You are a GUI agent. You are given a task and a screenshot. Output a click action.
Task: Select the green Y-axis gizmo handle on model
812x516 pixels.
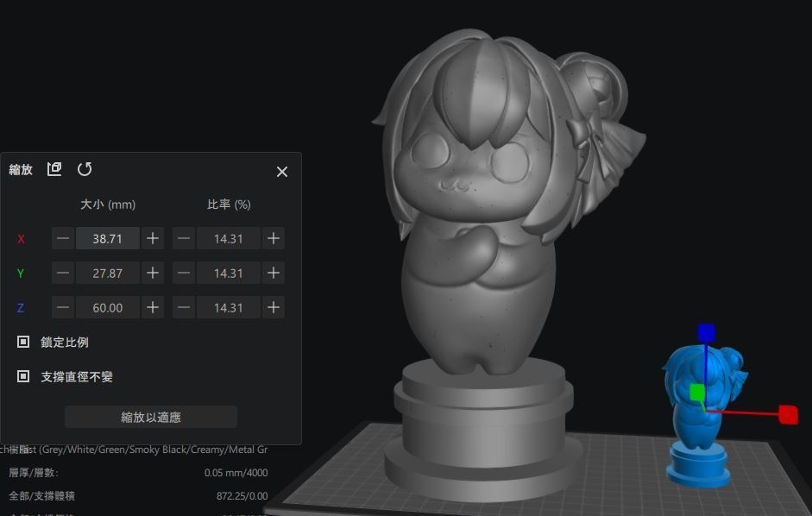click(x=697, y=390)
